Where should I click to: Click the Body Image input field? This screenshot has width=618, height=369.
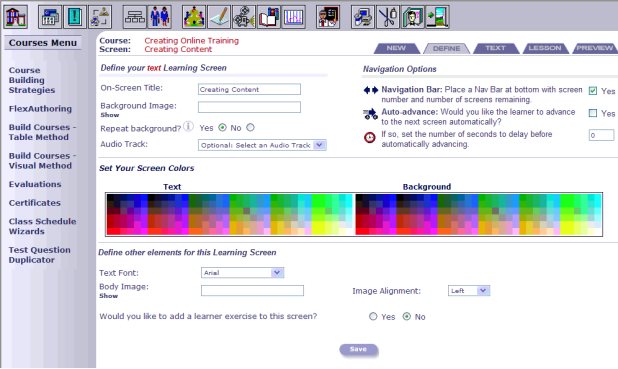coord(252,291)
